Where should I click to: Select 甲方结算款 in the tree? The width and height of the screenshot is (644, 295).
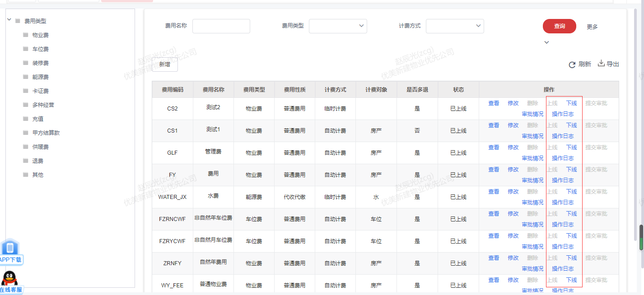pyautogui.click(x=46, y=133)
